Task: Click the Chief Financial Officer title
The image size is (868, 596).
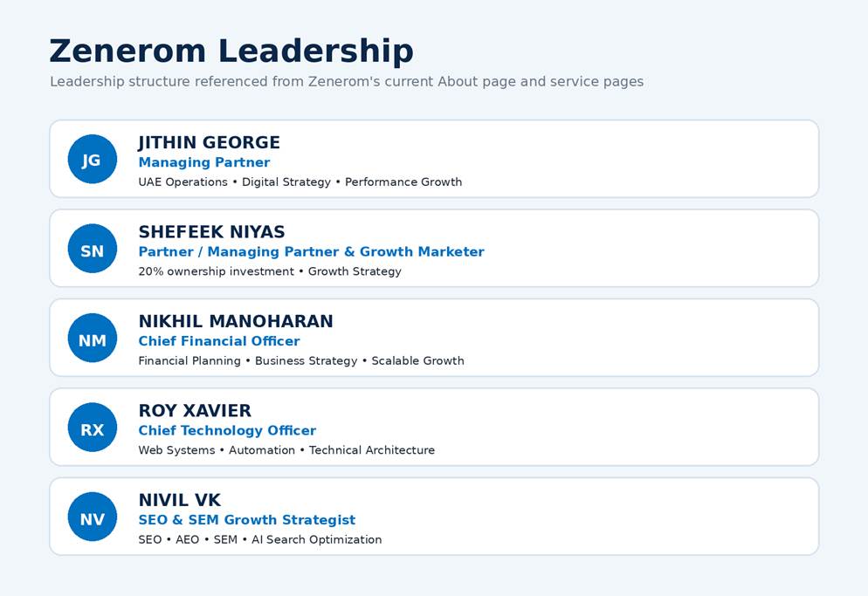Action: (x=219, y=341)
